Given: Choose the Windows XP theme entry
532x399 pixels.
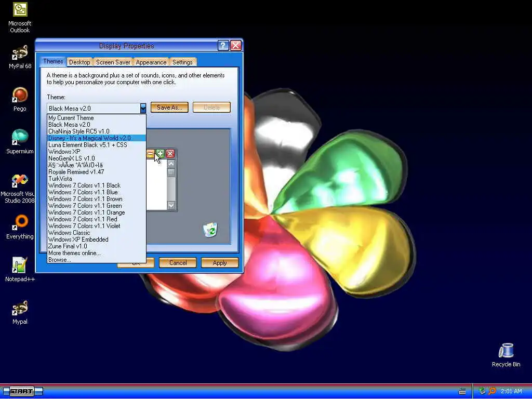Looking at the screenshot, I should tap(96, 152).
